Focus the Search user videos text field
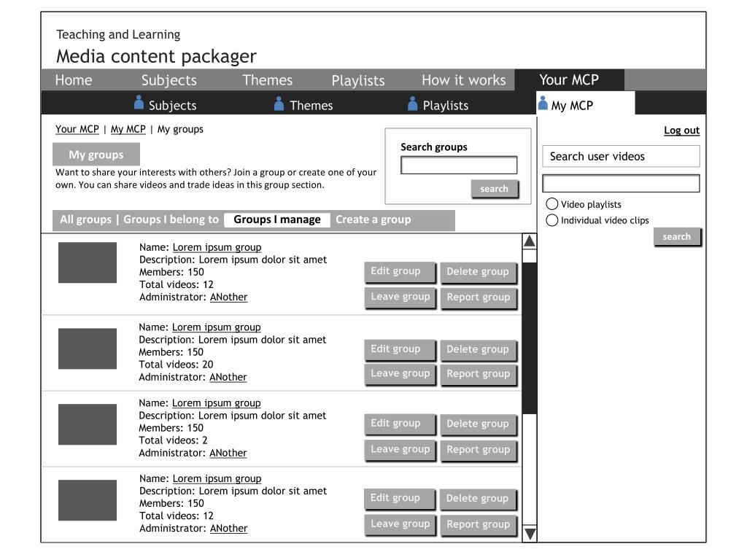747x560 pixels. coord(621,183)
